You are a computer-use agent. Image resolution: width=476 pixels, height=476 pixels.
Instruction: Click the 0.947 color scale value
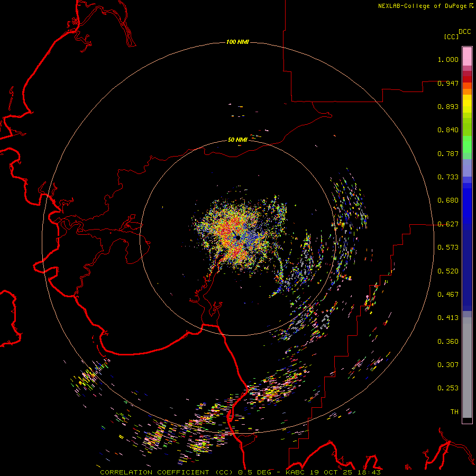tap(448, 83)
